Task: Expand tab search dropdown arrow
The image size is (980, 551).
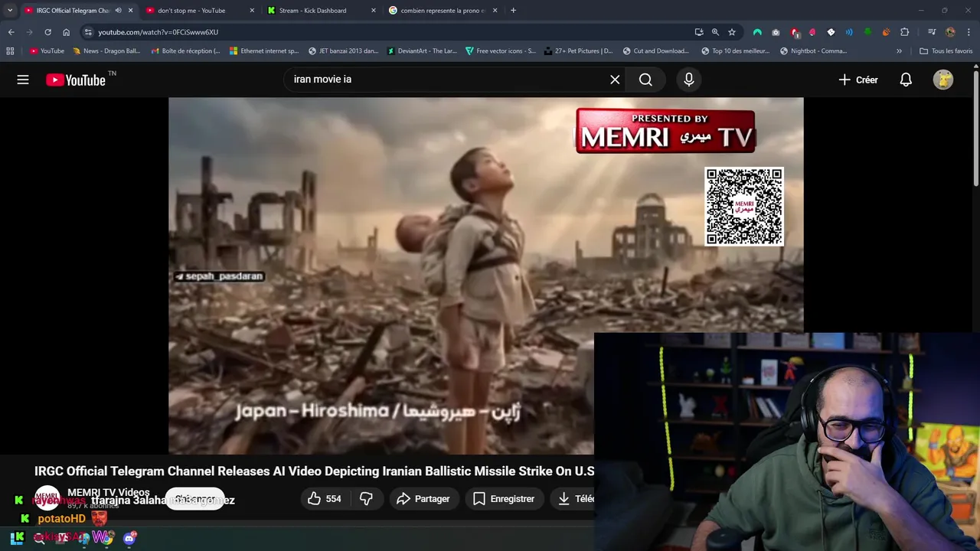Action: click(9, 11)
